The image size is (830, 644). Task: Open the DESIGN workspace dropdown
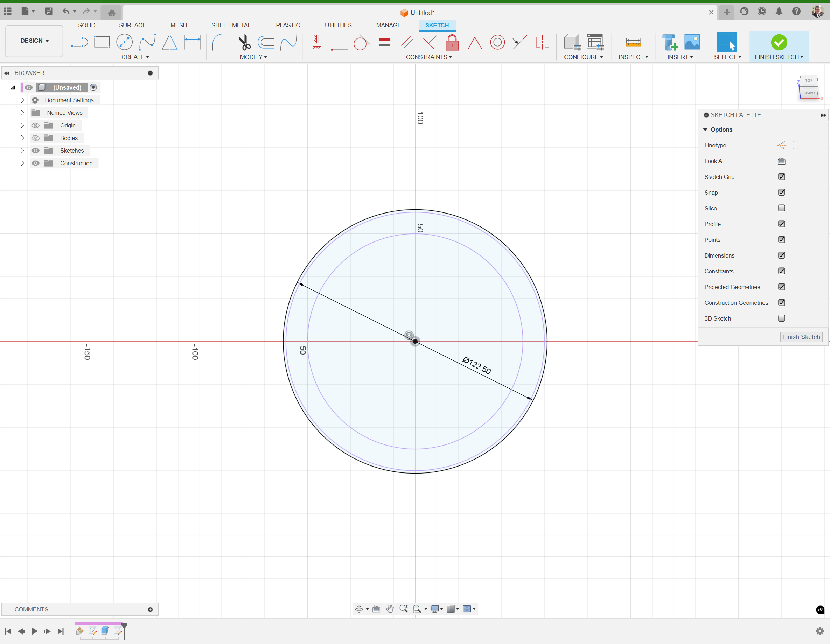tap(34, 41)
